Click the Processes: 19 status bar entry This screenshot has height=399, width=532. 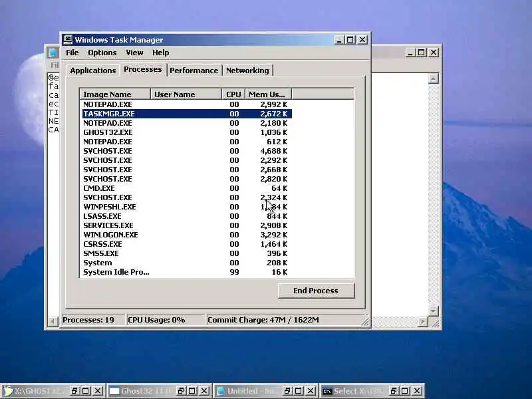[93, 320]
